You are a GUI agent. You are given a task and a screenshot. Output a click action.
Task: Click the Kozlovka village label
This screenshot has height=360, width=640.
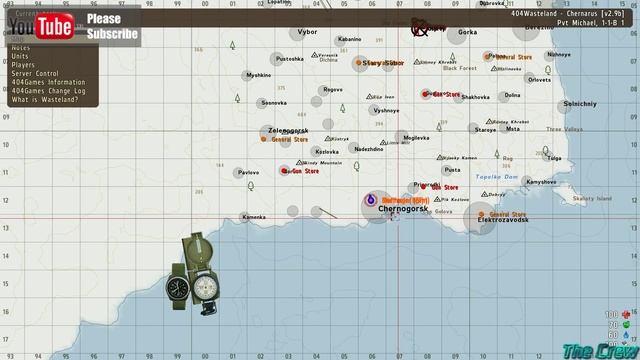tap(327, 152)
